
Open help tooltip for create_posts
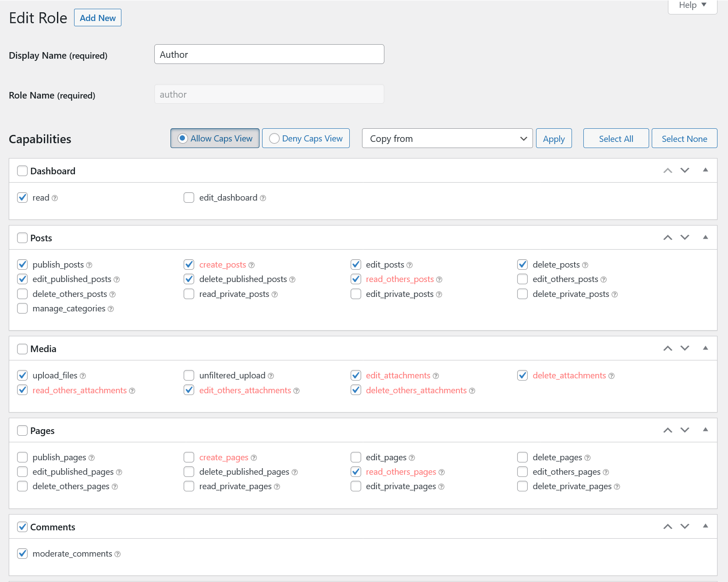coord(252,265)
